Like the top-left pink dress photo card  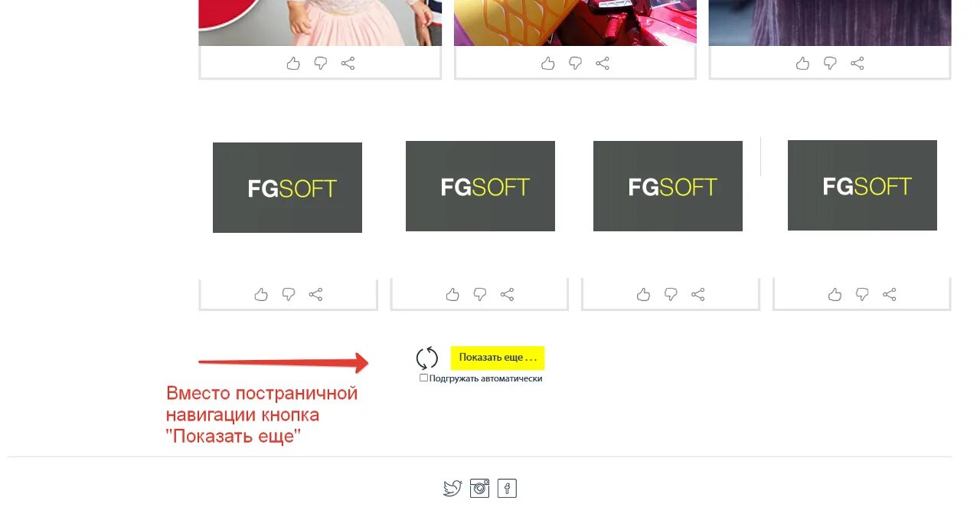coord(293,64)
